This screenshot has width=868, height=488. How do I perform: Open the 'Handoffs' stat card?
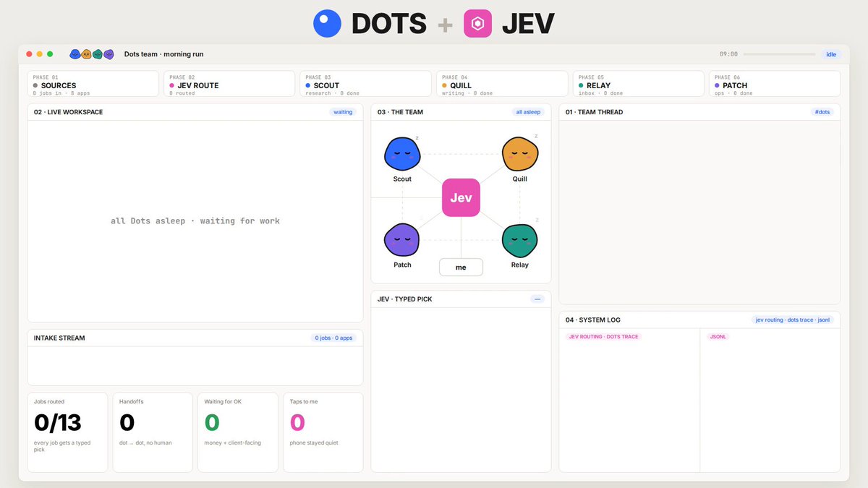(x=153, y=432)
